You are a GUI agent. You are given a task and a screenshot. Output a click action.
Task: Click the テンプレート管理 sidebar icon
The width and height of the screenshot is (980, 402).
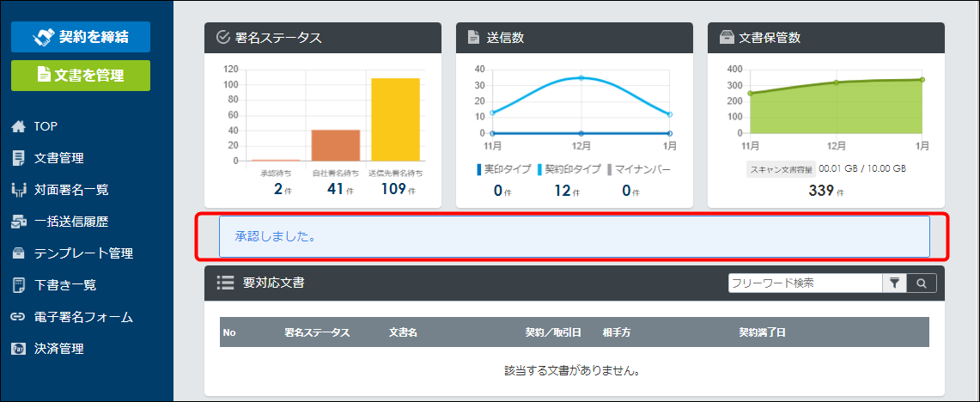[x=19, y=253]
